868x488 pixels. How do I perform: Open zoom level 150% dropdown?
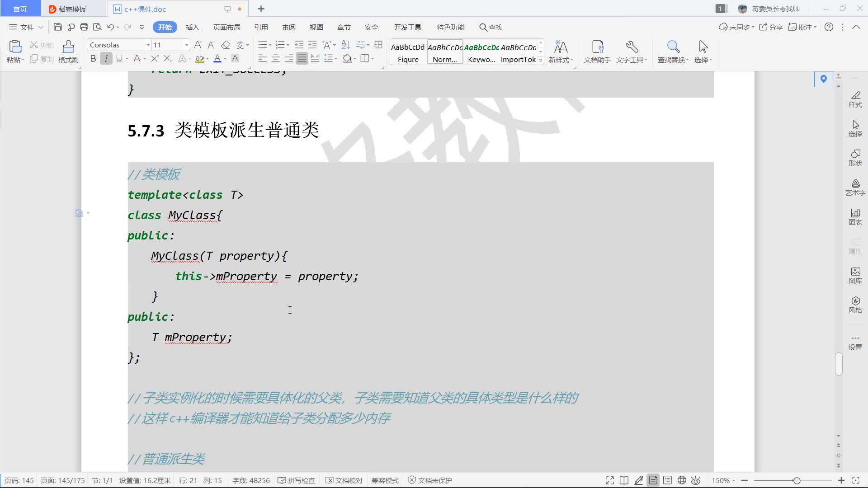point(723,480)
